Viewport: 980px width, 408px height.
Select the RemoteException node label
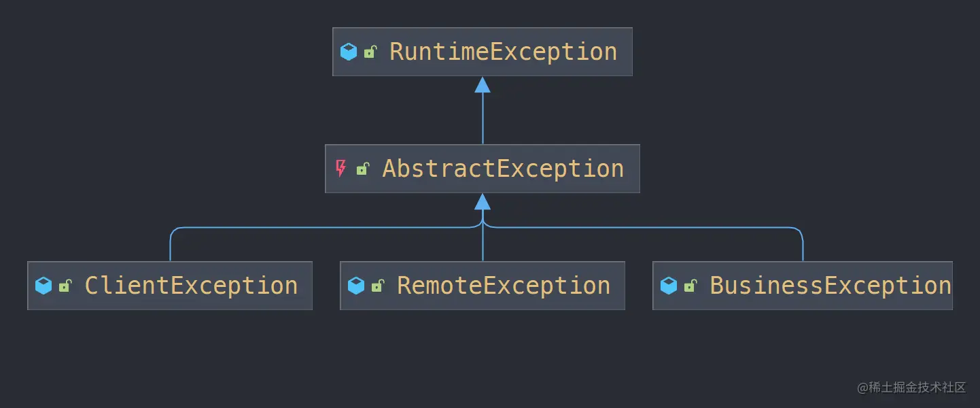[x=504, y=286]
